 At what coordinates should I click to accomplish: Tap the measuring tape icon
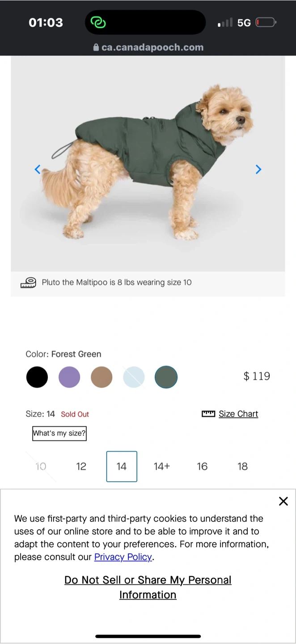point(28,283)
